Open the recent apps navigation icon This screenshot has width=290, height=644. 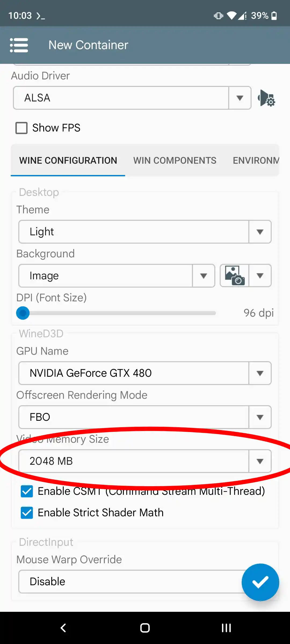tap(226, 628)
